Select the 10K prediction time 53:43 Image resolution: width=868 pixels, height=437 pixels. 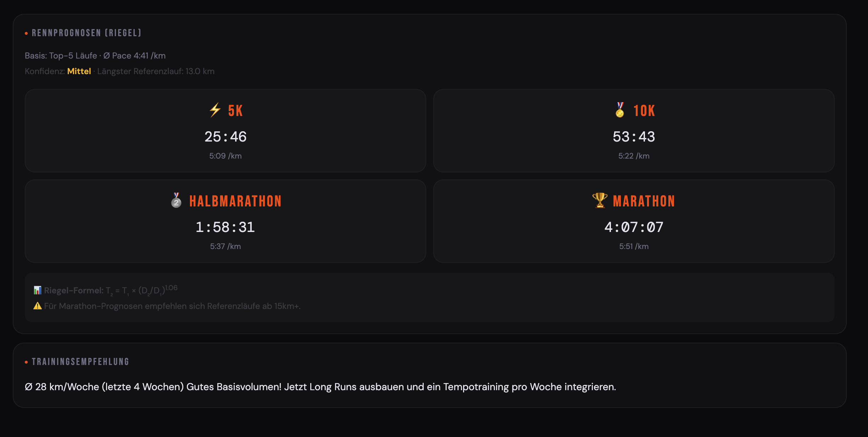click(634, 137)
